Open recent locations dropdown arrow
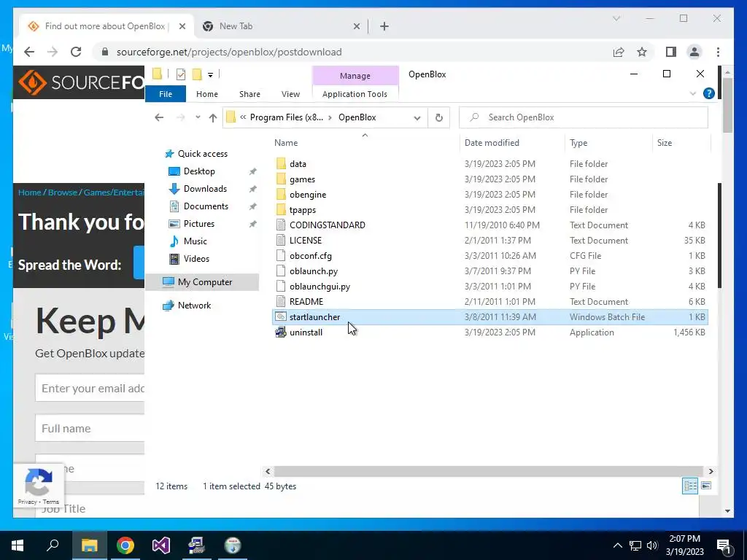Screen dimensions: 747x560 197,117
